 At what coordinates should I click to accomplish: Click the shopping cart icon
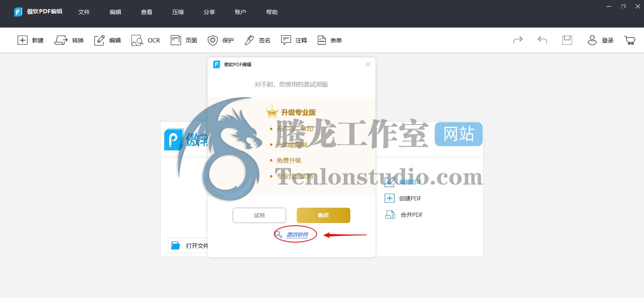pos(629,40)
